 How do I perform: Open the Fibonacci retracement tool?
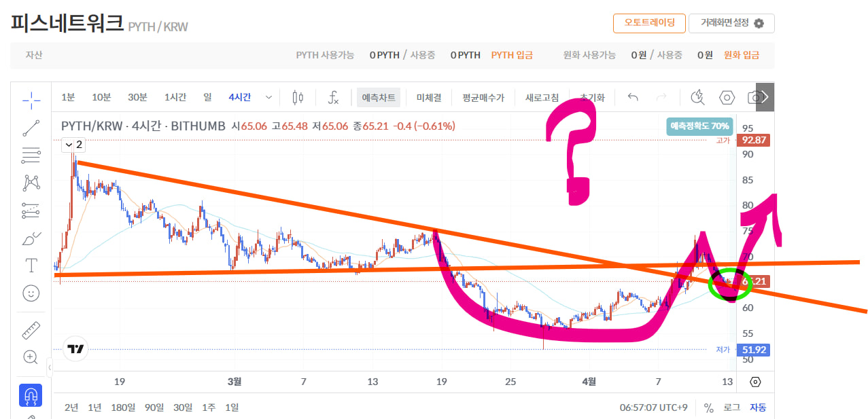31,156
